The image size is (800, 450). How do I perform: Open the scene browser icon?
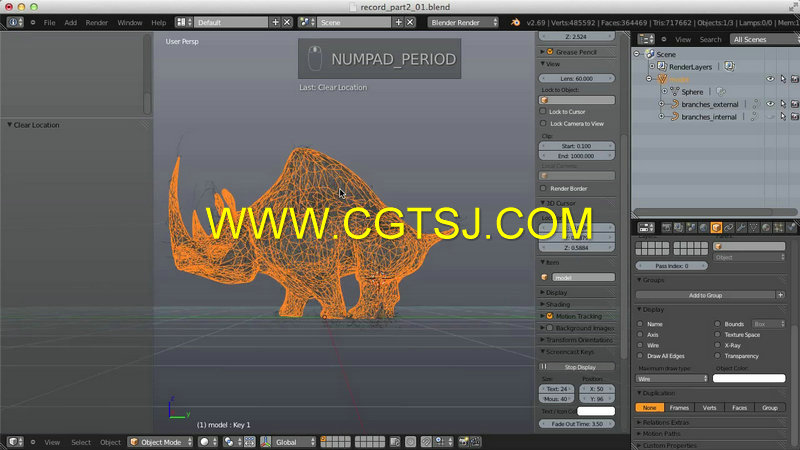(307, 22)
